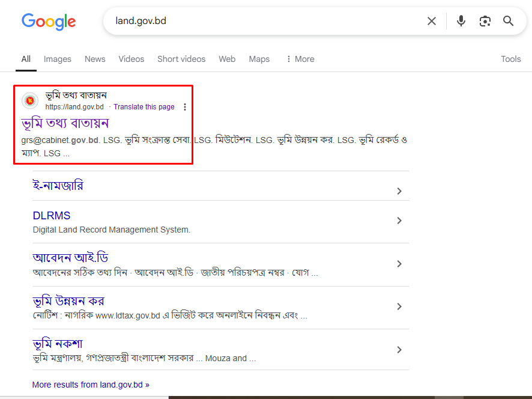Screen dimensions: 532x399
Task: Open the Tools options
Action: click(x=510, y=59)
